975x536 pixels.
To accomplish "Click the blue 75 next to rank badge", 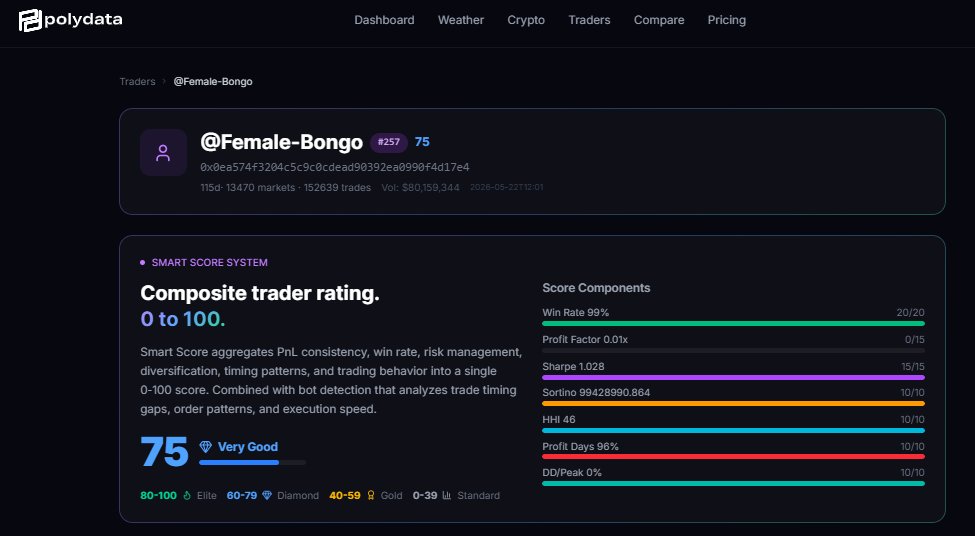I will pos(422,142).
